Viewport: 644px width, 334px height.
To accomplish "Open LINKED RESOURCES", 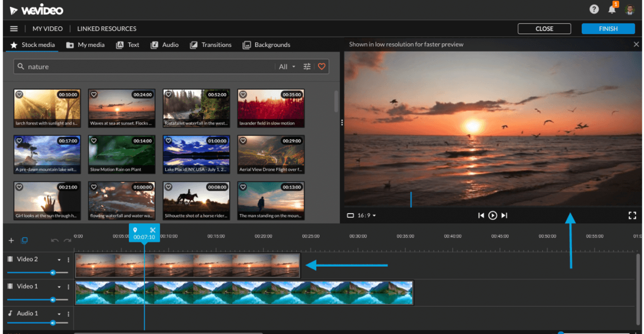I will (107, 29).
